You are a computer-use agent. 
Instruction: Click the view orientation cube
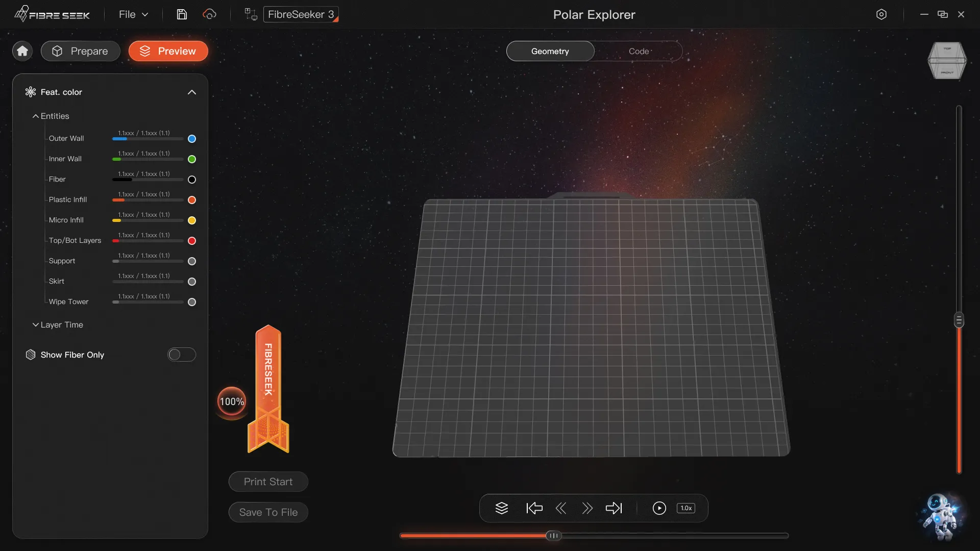(x=947, y=61)
